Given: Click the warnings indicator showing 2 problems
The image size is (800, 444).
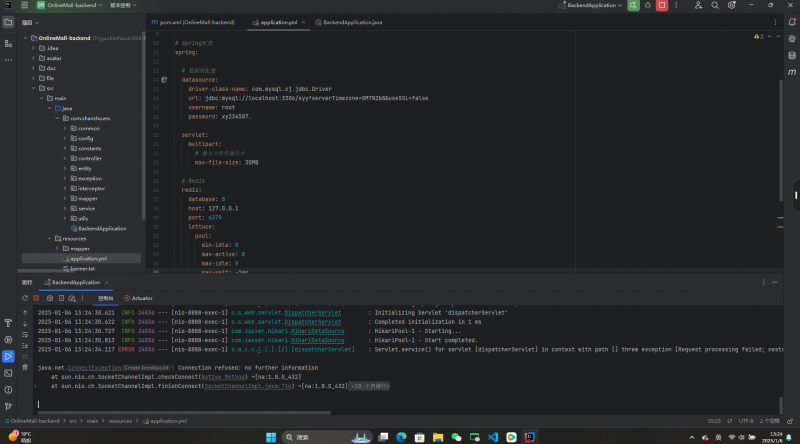Looking at the screenshot, I should pos(758,37).
